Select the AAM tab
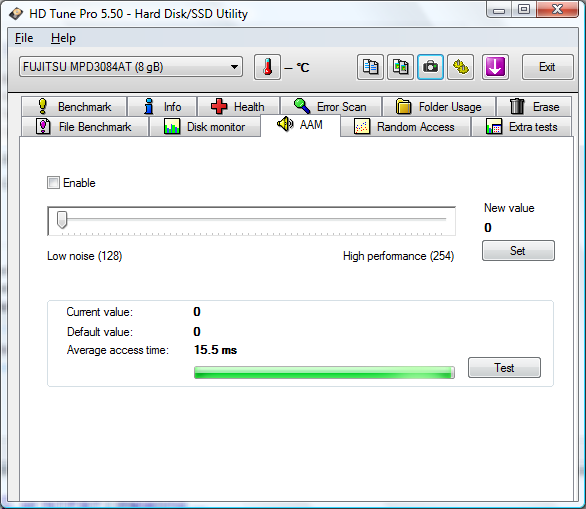Image resolution: width=586 pixels, height=509 pixels. 300,125
